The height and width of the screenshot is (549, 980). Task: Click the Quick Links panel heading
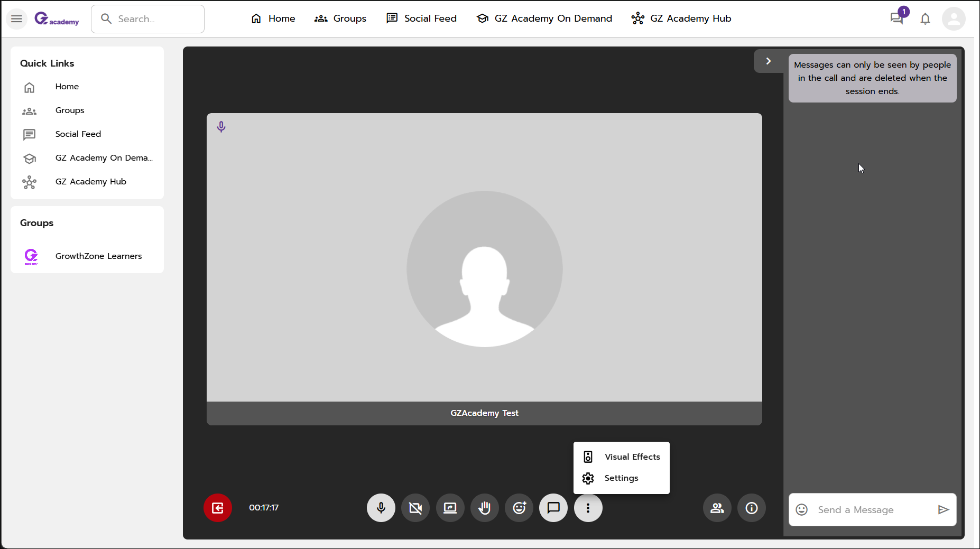point(47,63)
